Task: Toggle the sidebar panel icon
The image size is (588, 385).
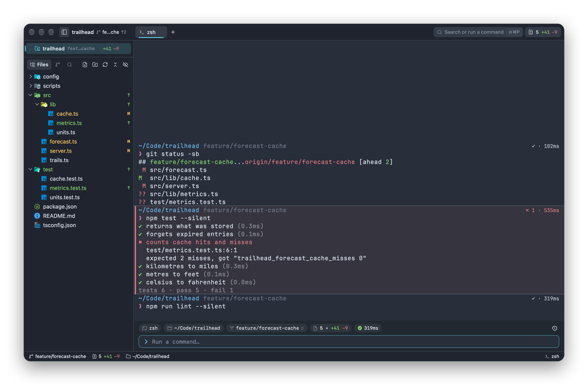Action: 64,32
